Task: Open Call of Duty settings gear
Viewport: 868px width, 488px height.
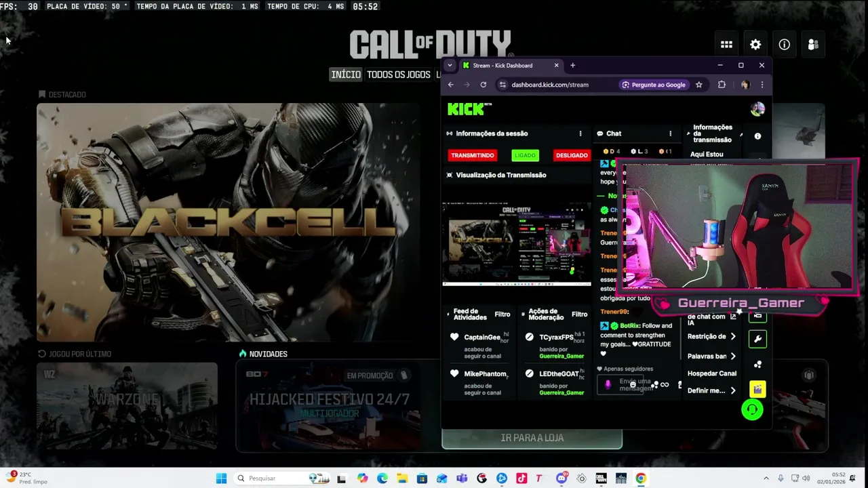Action: [755, 45]
